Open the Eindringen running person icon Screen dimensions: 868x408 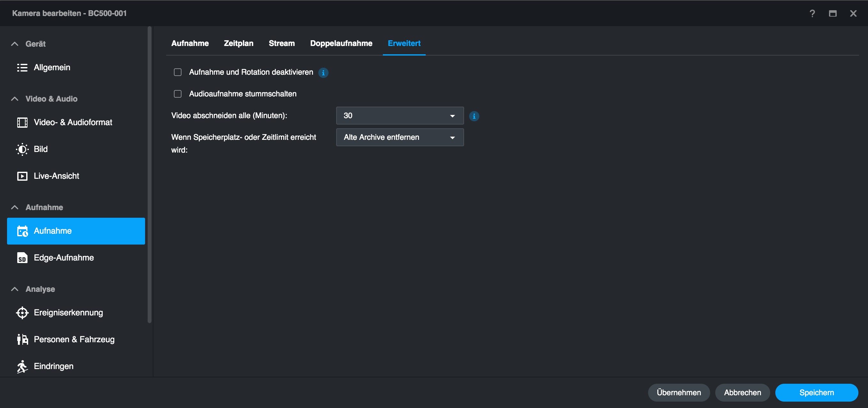[x=22, y=366]
